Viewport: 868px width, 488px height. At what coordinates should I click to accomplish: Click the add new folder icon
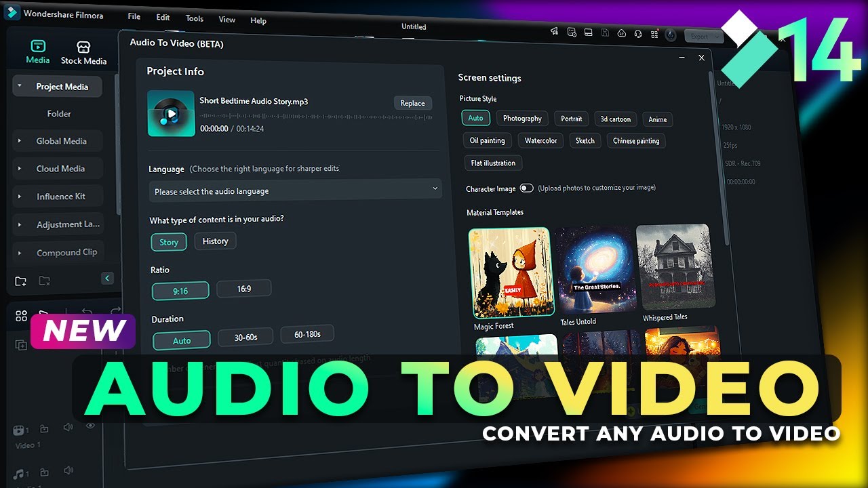click(21, 281)
